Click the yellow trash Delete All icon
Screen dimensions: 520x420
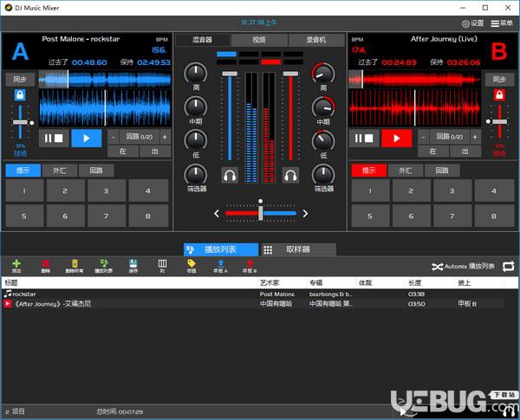[75, 266]
